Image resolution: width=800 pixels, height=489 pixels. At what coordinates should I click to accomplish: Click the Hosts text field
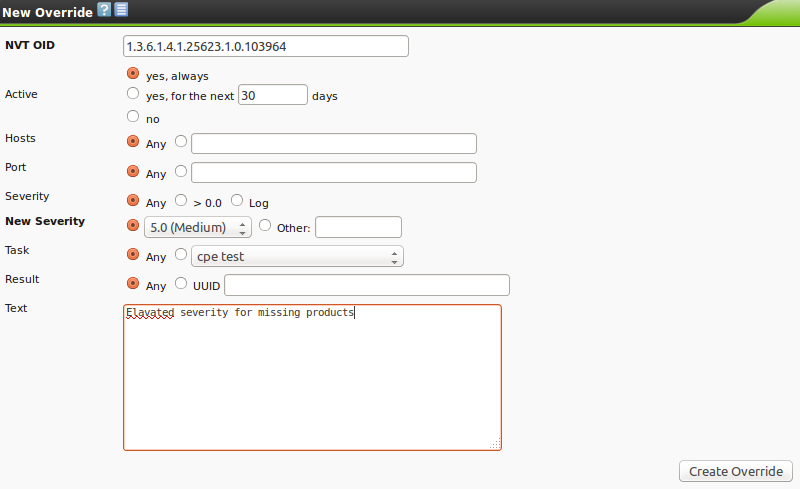pos(334,143)
